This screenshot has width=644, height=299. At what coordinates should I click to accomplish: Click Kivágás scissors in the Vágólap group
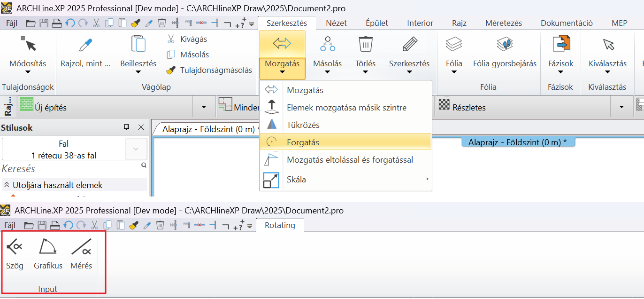click(x=171, y=39)
